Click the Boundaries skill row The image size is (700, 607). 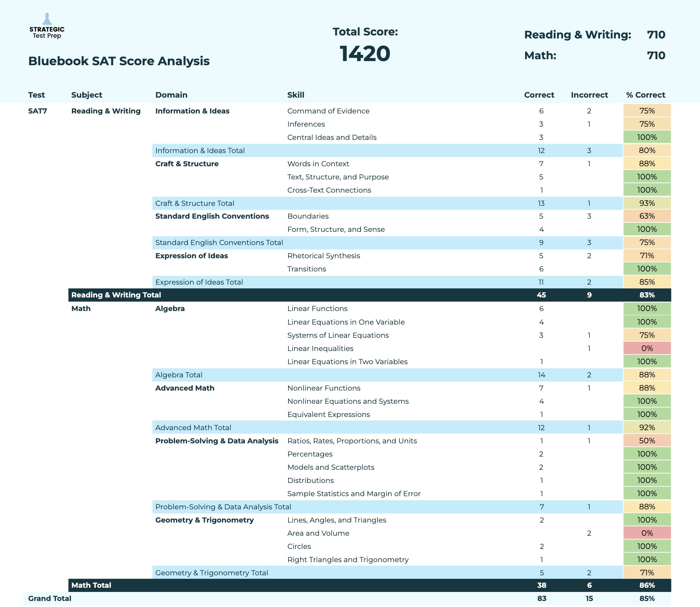pos(308,216)
